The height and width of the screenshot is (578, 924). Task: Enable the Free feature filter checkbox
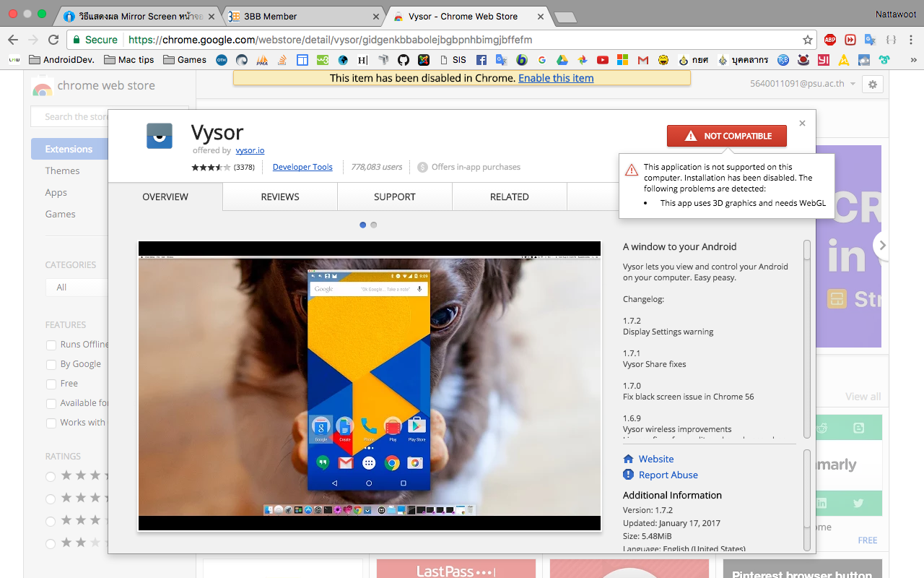pos(51,384)
